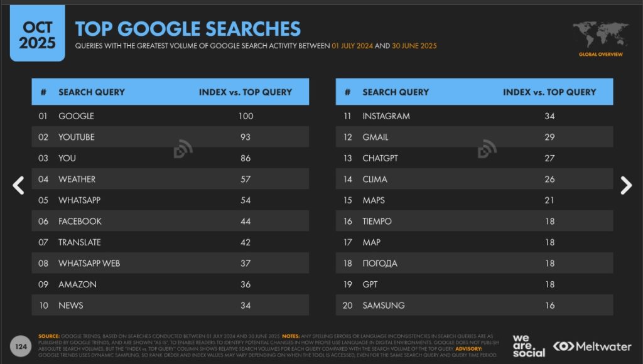This screenshot has height=364, width=643.
Task: Click the Top Google Searches title
Action: [x=188, y=28]
